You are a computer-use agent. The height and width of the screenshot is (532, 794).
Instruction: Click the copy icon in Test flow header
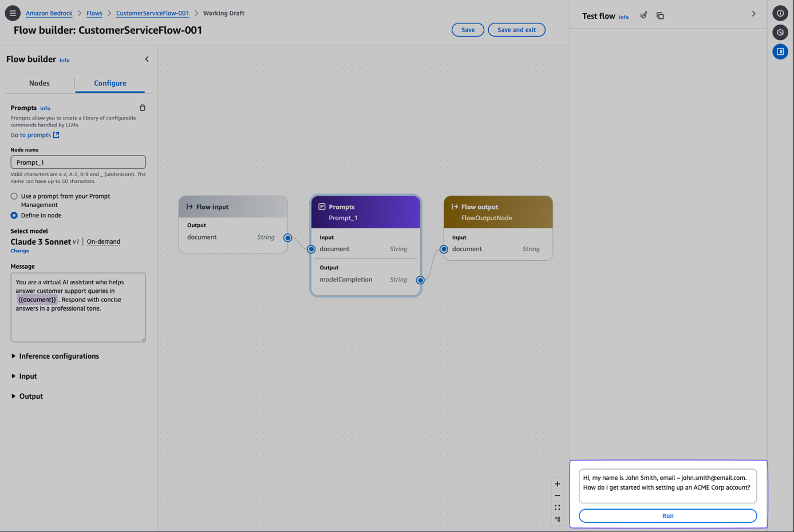click(660, 16)
